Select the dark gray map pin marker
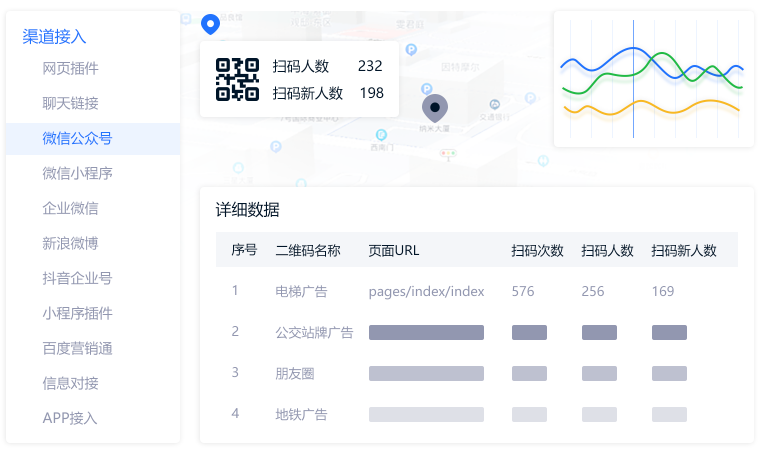 434,107
